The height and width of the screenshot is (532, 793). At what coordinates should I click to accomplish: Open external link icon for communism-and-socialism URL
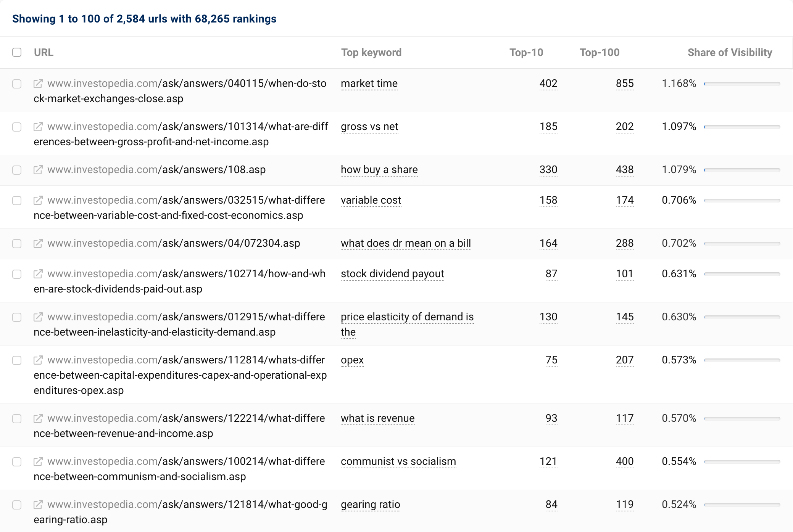pos(38,461)
